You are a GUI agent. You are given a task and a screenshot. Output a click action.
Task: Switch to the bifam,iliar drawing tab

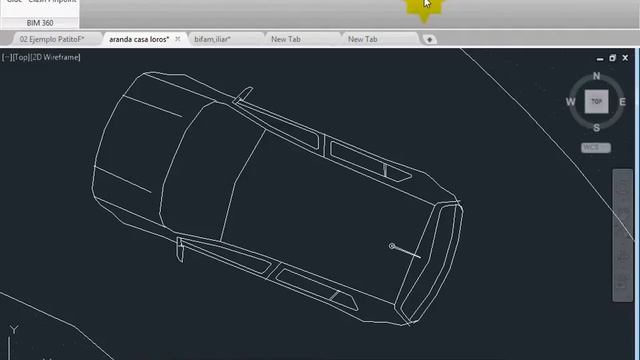click(212, 39)
